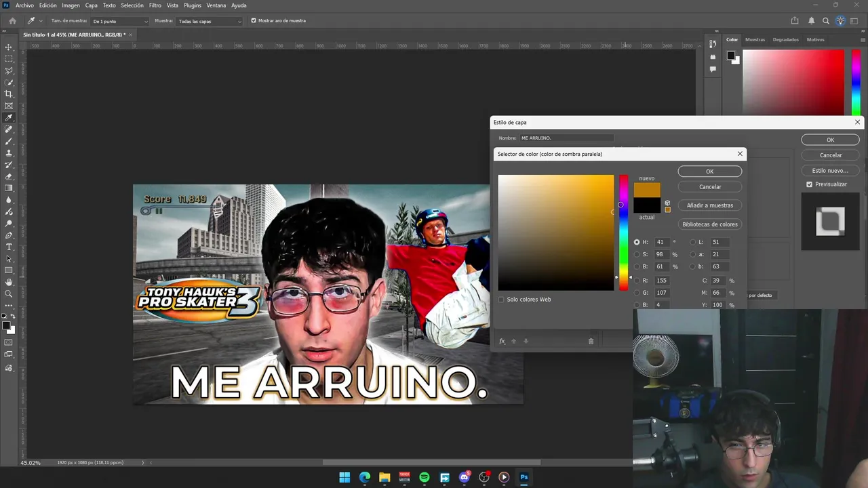
Task: Open the notifications bell icon
Action: 811,21
